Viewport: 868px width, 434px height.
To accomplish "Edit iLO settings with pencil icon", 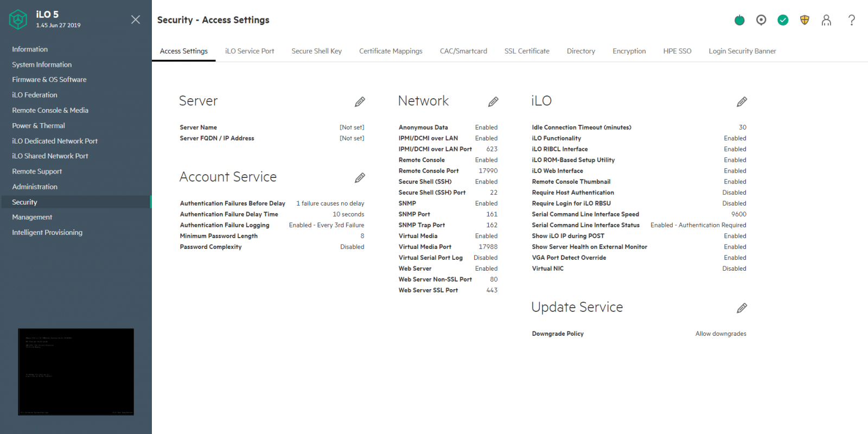I will pos(742,101).
